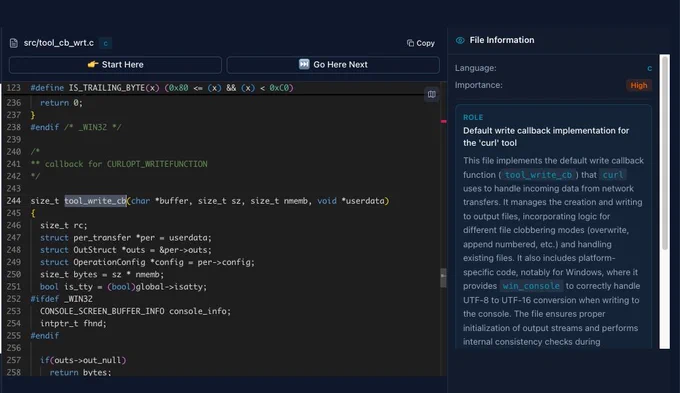
Task: Click 'struct OutStruct *outs' declaration line
Action: (126, 250)
